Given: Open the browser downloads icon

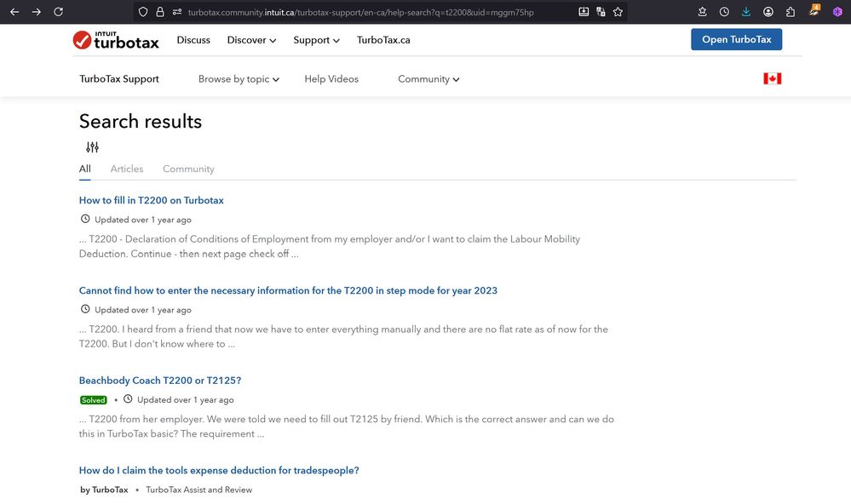Looking at the screenshot, I should tap(746, 12).
